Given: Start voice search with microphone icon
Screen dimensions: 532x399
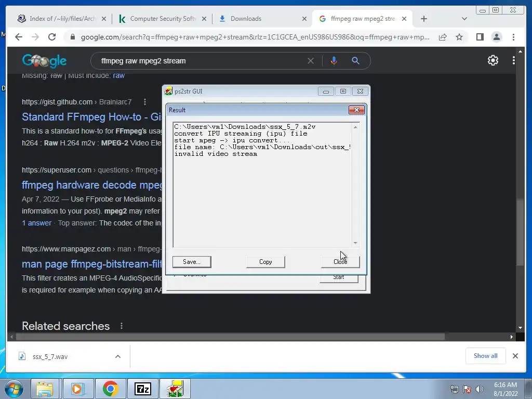Looking at the screenshot, I should [x=334, y=61].
